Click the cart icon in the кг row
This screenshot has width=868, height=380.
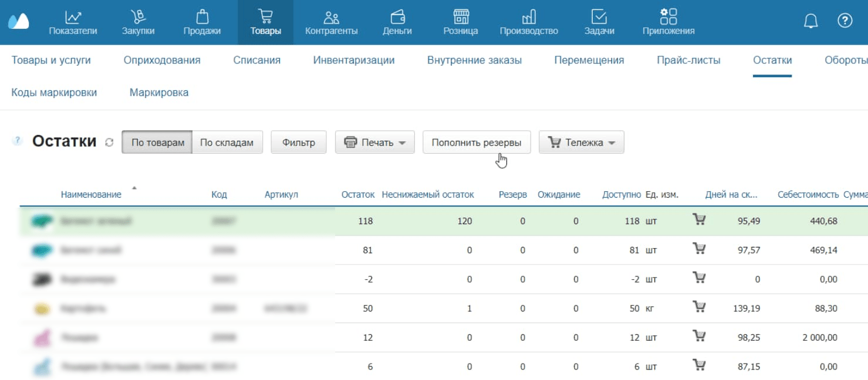(699, 307)
